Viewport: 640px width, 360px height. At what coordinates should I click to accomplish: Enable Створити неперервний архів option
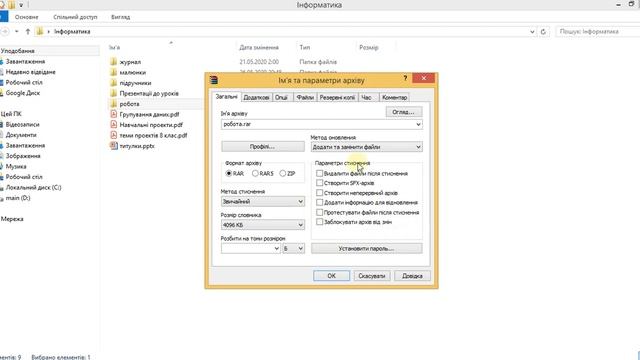pos(320,193)
